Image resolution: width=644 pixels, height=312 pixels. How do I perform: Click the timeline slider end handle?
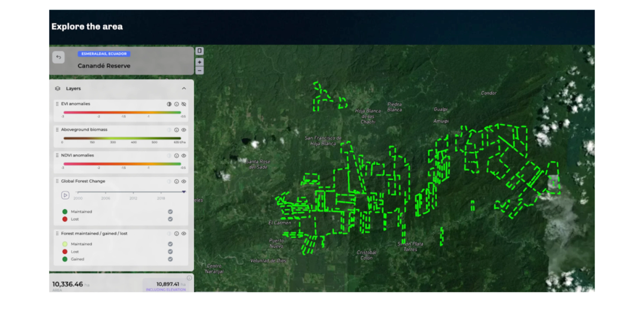pyautogui.click(x=184, y=191)
